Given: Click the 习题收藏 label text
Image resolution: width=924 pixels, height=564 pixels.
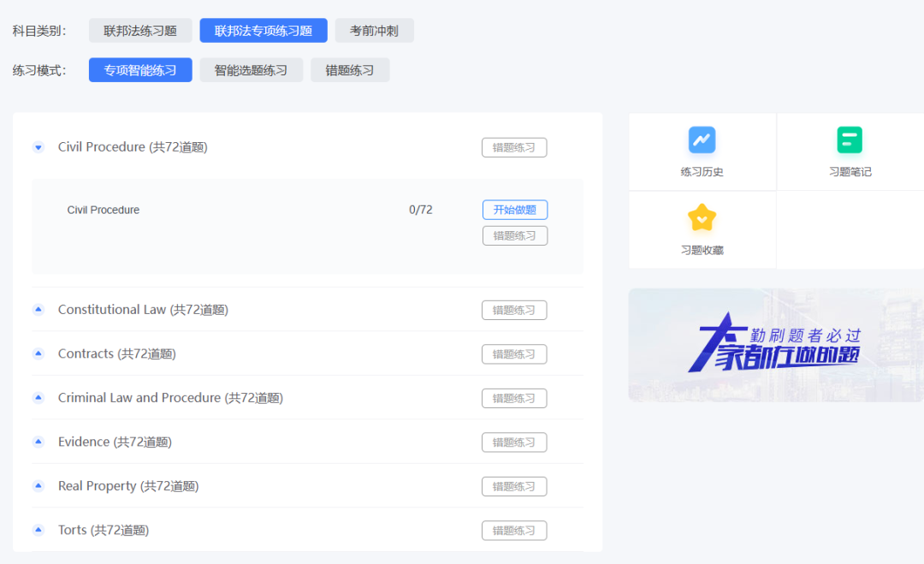Looking at the screenshot, I should 702,251.
